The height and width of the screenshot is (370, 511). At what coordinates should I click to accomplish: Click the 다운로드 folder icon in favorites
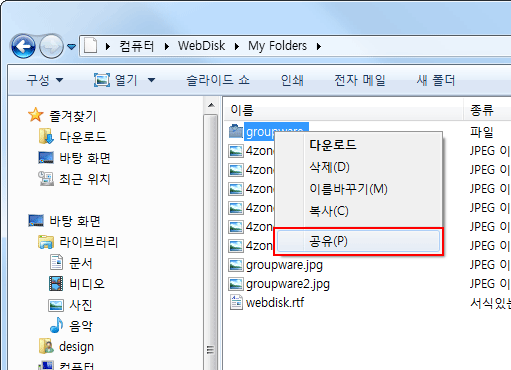[46, 136]
